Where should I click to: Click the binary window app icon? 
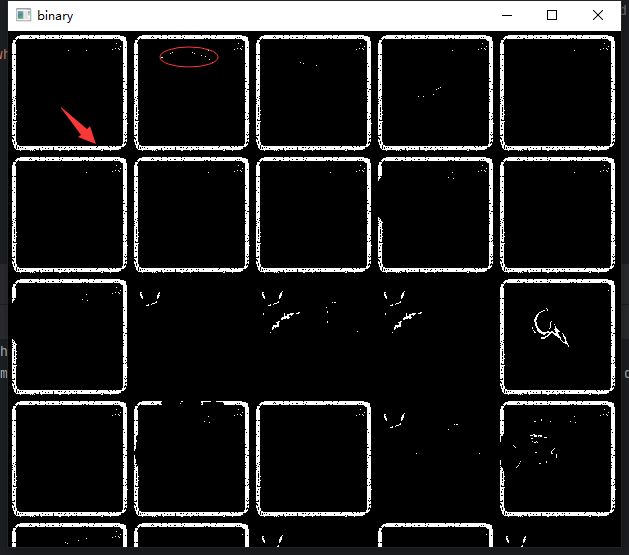click(23, 15)
